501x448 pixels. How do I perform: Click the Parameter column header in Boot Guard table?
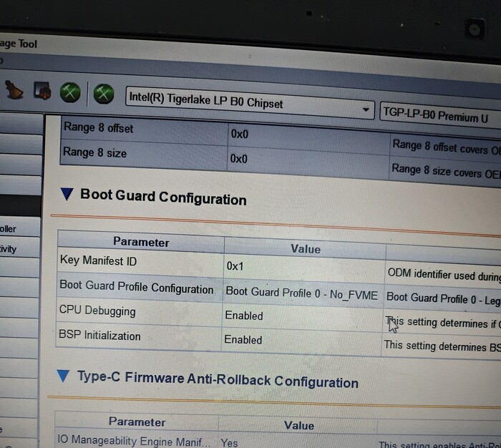click(x=140, y=242)
